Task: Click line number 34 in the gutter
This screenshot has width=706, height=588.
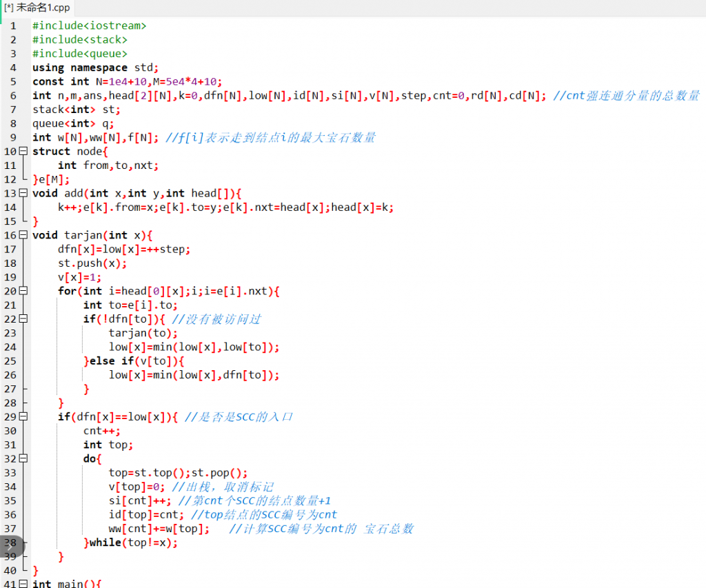Action: pyautogui.click(x=10, y=486)
